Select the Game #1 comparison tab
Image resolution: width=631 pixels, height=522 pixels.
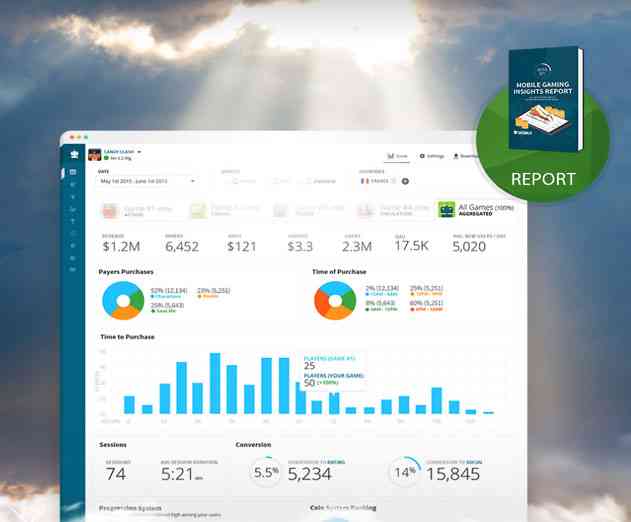tap(130, 210)
